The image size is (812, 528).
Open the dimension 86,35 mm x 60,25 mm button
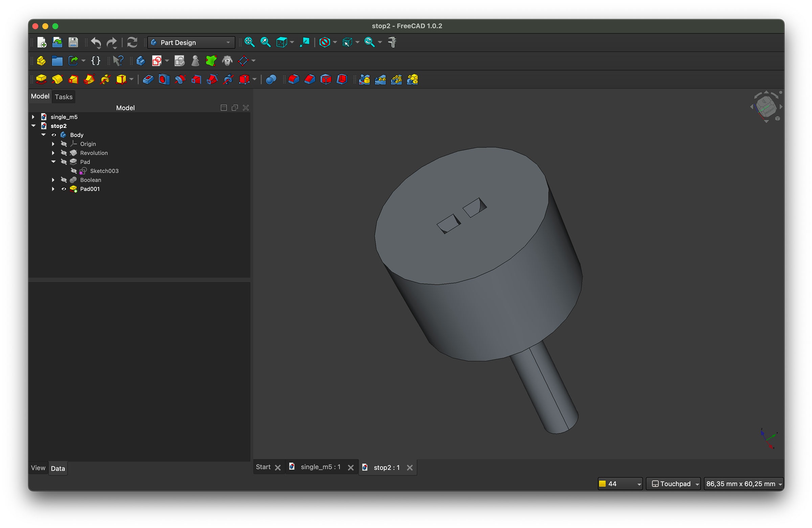click(743, 484)
